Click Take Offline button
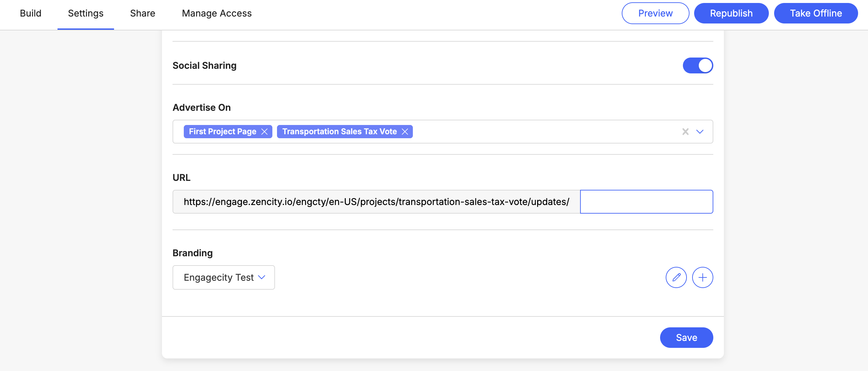This screenshot has height=371, width=868. click(815, 13)
